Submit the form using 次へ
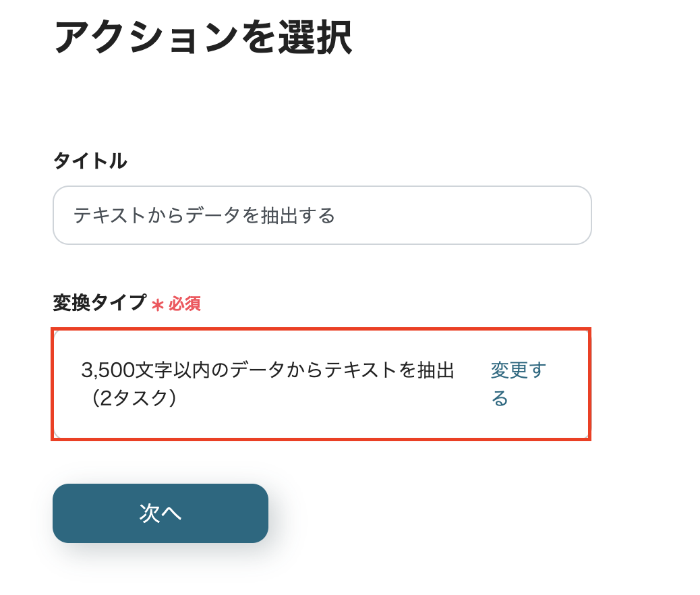The image size is (700, 595). click(160, 513)
